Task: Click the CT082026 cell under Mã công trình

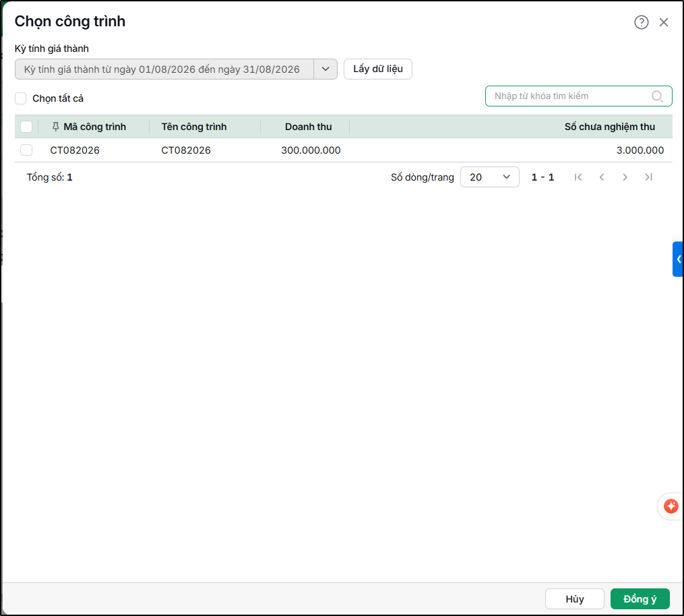Action: 75,150
